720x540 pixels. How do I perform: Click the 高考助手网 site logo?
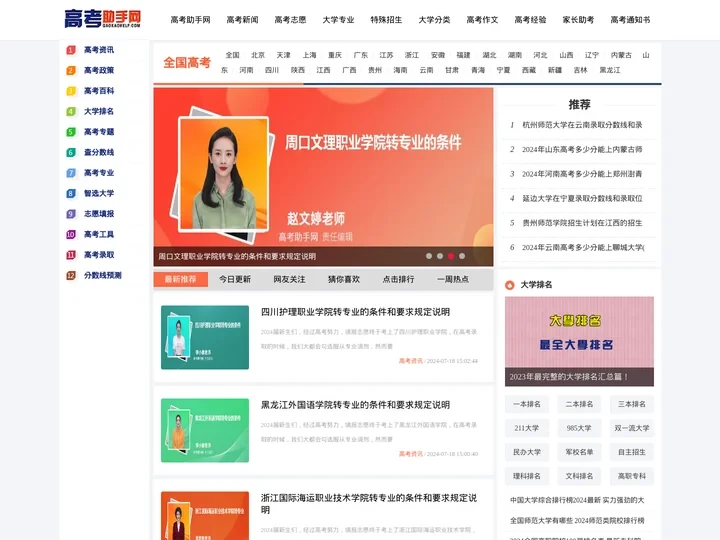pos(102,19)
